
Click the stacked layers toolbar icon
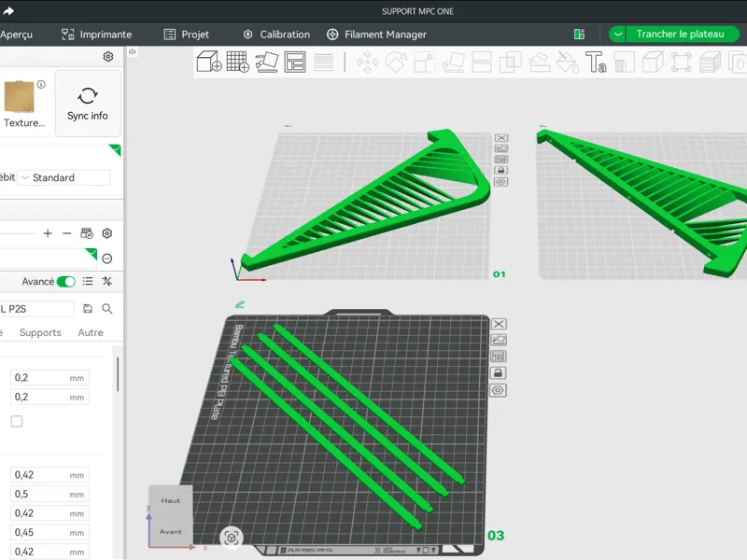pyautogui.click(x=710, y=63)
